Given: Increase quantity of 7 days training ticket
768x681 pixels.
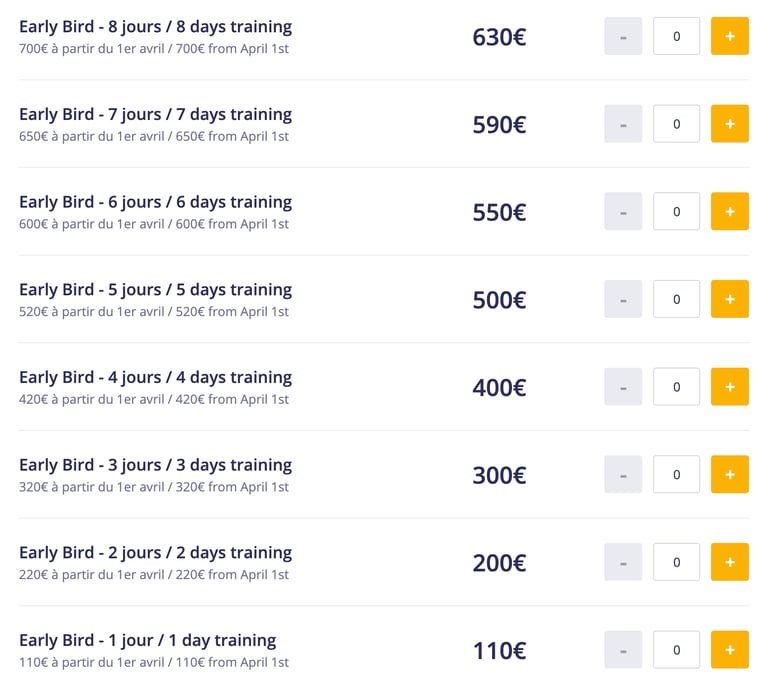Looking at the screenshot, I should (x=729, y=124).
